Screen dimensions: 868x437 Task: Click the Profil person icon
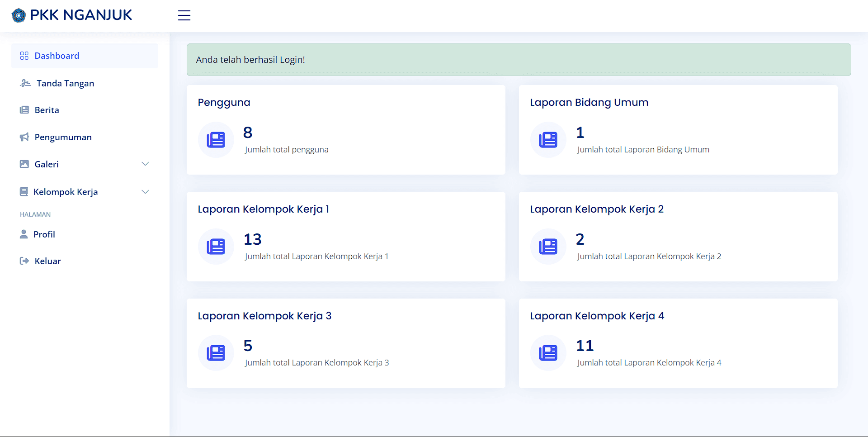click(x=24, y=234)
